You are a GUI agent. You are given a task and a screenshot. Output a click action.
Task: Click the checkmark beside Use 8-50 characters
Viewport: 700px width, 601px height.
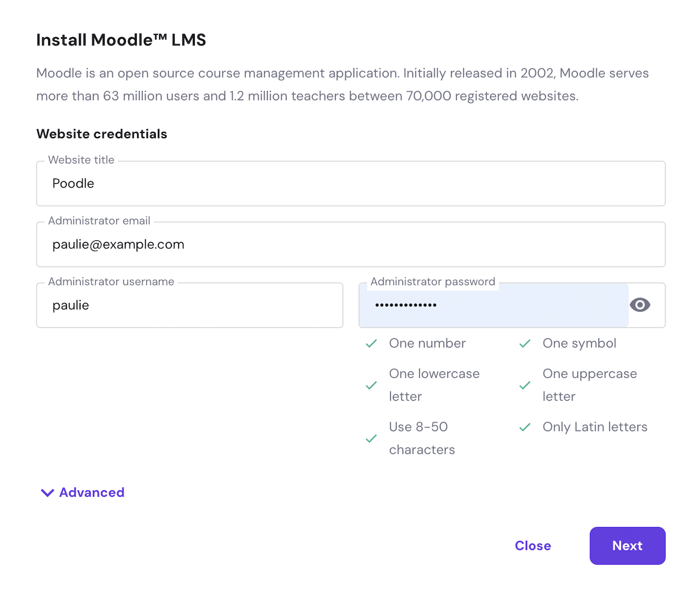pyautogui.click(x=371, y=438)
